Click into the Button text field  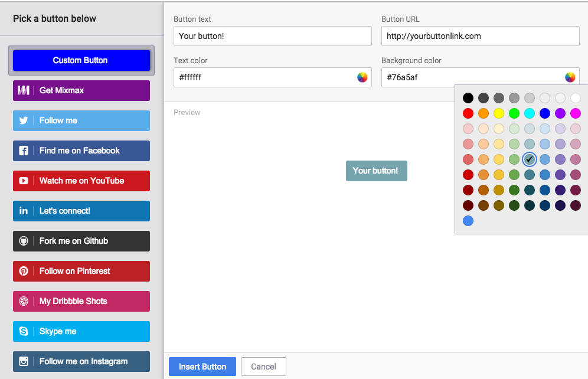(272, 36)
